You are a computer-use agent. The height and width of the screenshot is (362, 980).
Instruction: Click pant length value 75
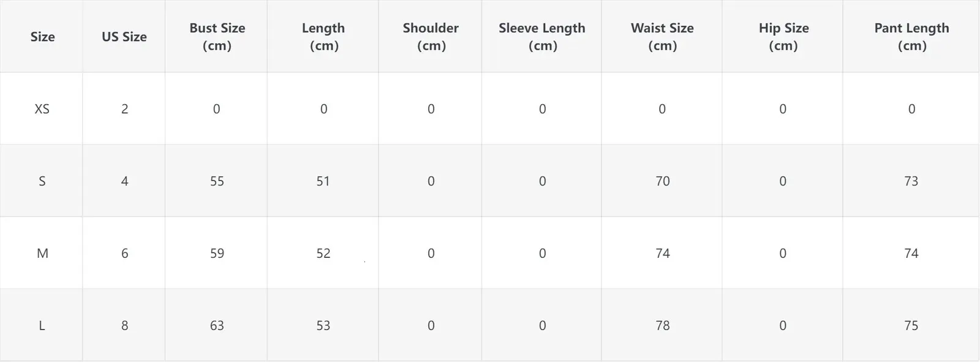[911, 326]
